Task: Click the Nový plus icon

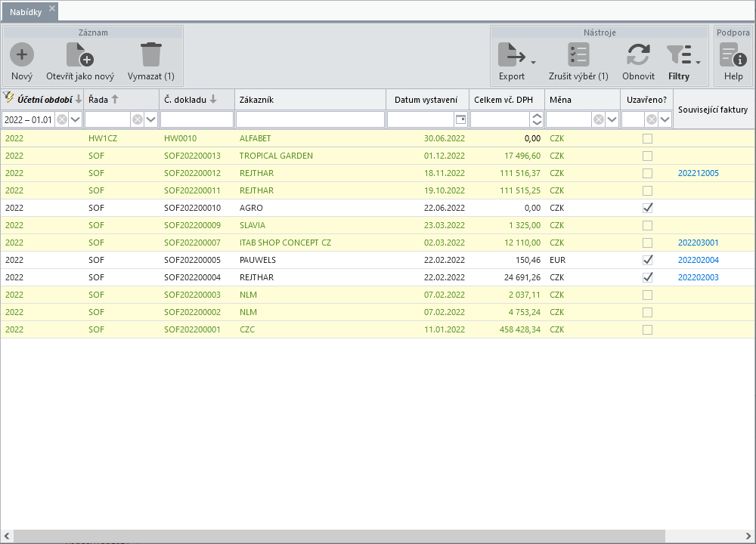Action: pos(22,55)
